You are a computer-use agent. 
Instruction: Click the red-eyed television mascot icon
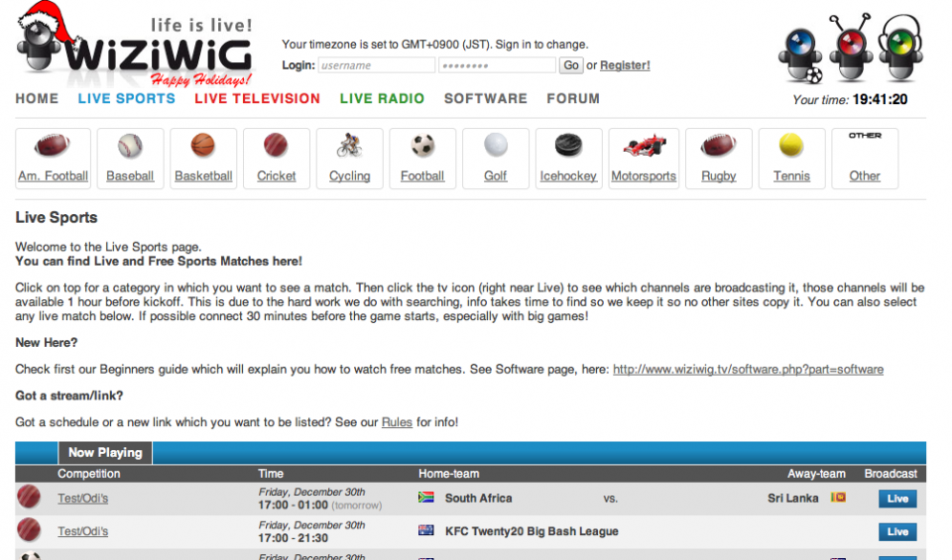click(x=850, y=49)
